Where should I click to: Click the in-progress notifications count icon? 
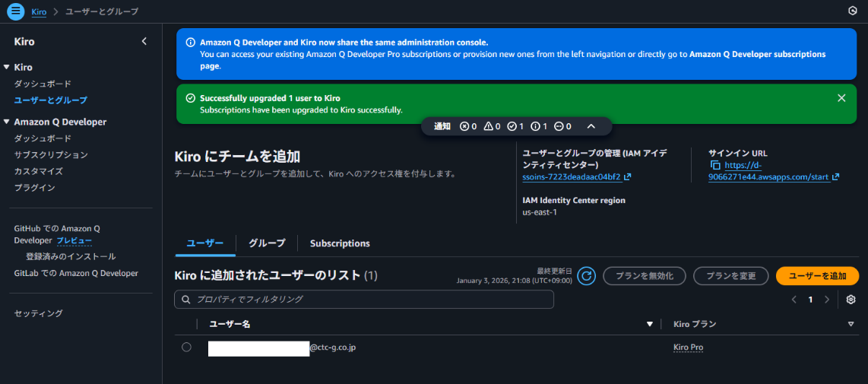point(559,126)
